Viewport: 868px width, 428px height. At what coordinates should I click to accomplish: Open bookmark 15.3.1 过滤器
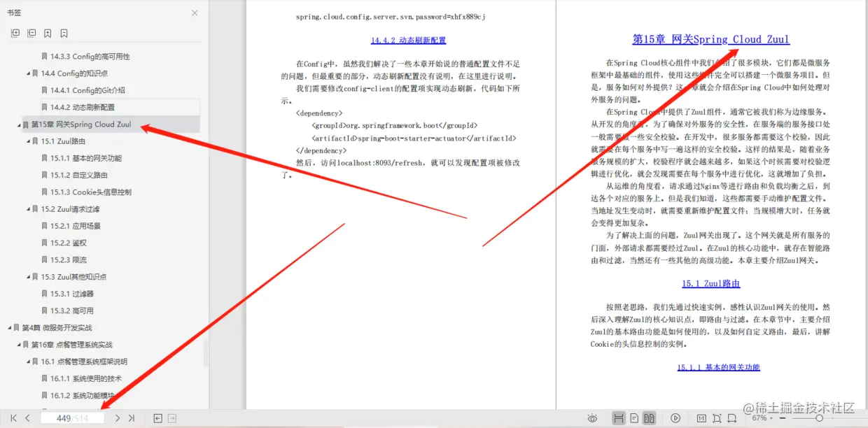[x=72, y=294]
